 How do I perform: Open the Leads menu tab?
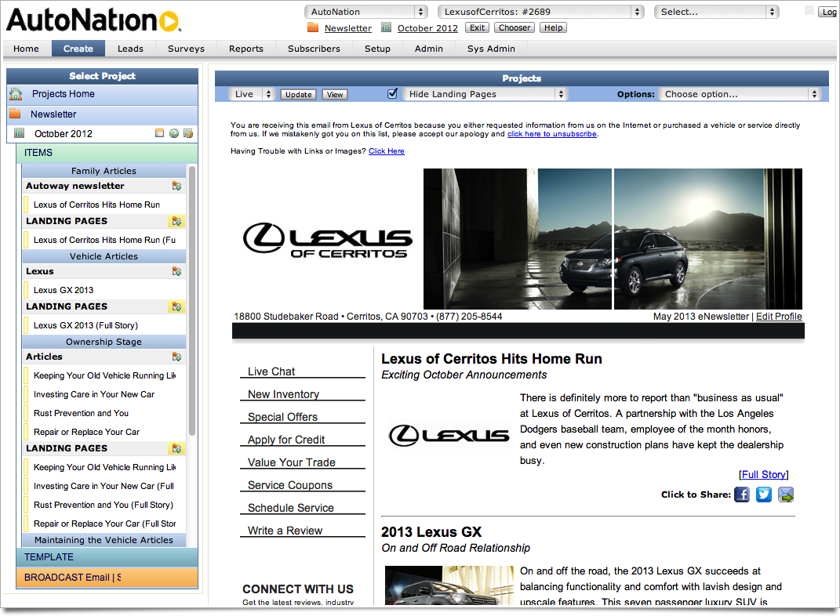point(130,49)
